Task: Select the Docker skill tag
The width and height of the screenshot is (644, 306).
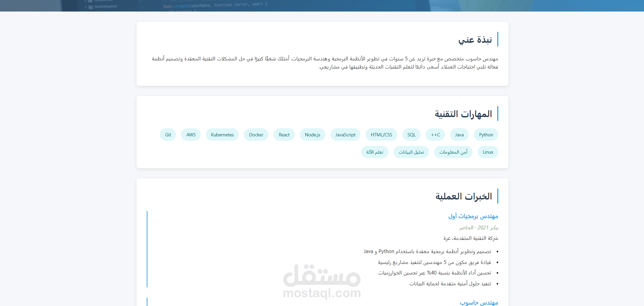Action: tap(256, 135)
